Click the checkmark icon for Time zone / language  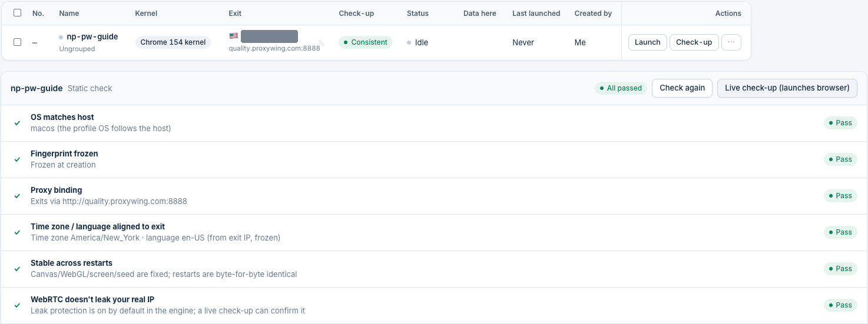point(17,232)
